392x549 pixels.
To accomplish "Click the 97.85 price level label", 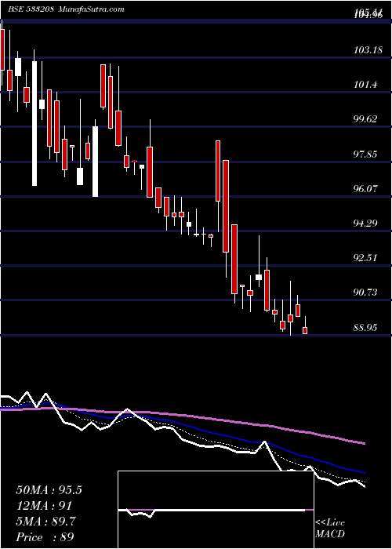I will point(366,154).
